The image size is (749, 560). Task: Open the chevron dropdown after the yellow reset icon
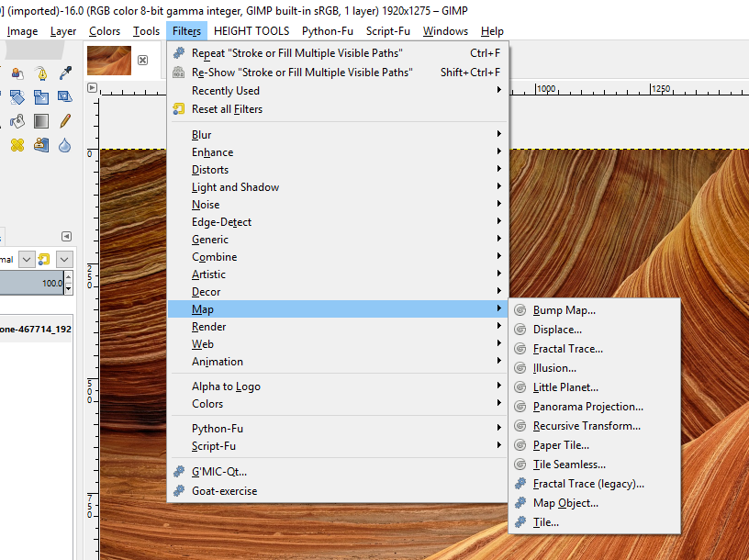click(x=64, y=260)
